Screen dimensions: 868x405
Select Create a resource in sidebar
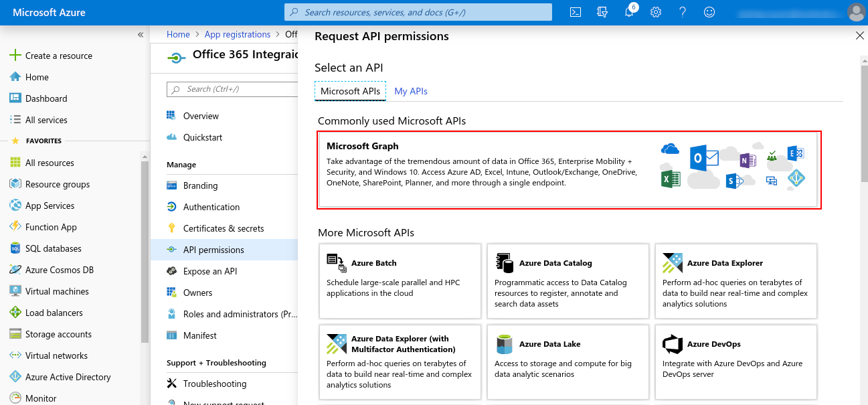click(59, 56)
